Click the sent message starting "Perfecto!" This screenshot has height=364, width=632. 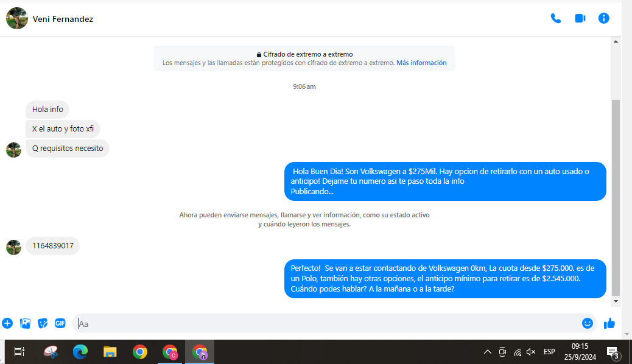click(445, 279)
